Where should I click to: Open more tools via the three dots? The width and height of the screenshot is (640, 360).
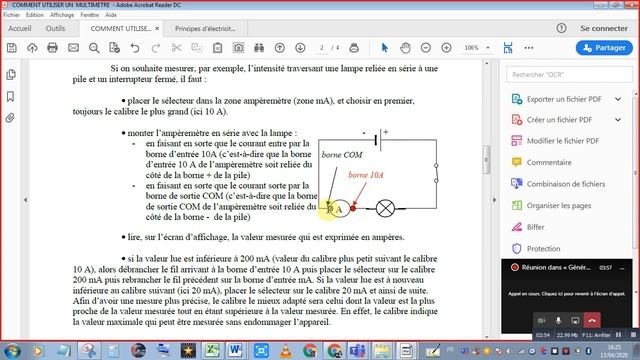coord(529,48)
